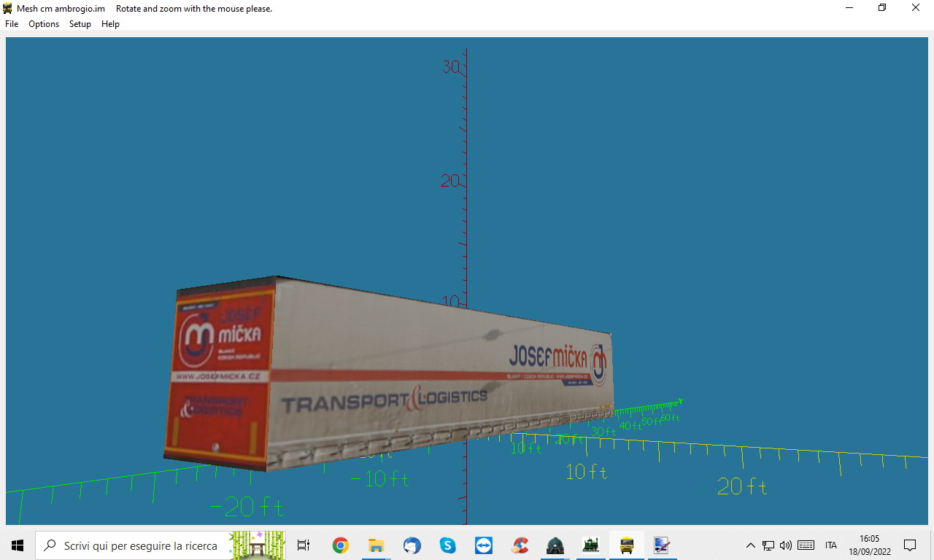Open the domed building icon app in taskbar
The height and width of the screenshot is (560, 934).
(555, 545)
